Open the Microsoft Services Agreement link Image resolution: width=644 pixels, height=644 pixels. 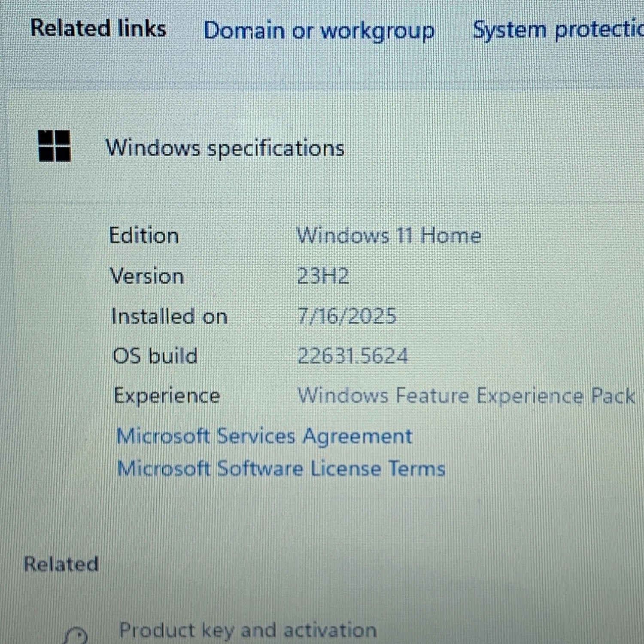(x=264, y=437)
